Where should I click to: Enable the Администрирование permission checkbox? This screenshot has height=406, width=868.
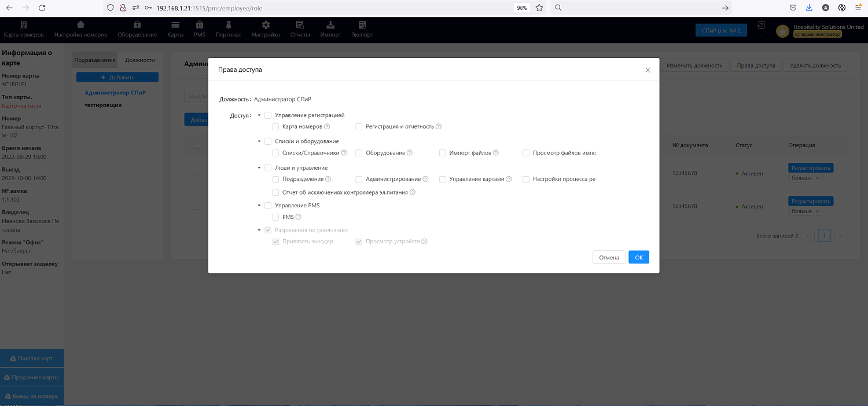[359, 179]
